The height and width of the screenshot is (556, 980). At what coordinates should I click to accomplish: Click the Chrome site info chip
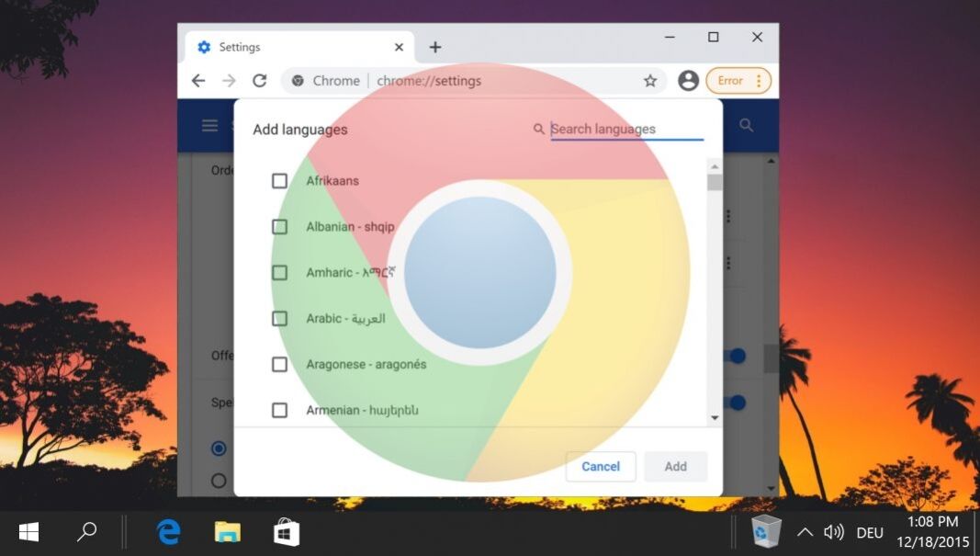(x=326, y=81)
